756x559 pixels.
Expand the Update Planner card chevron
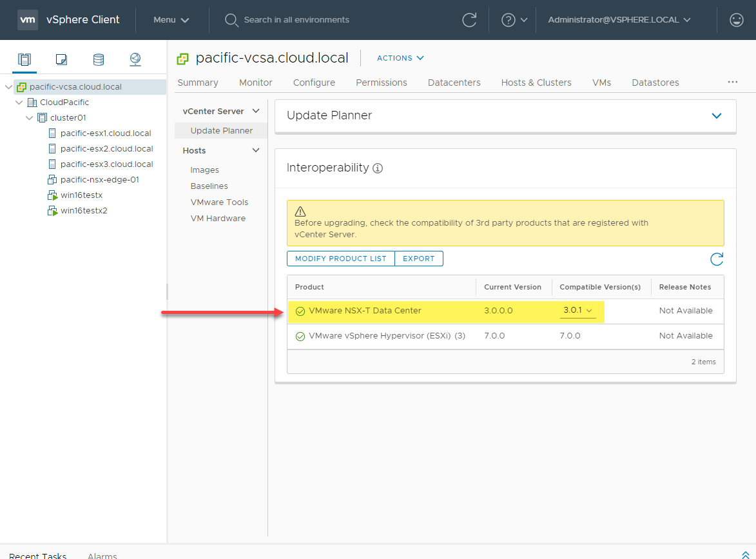coord(717,116)
